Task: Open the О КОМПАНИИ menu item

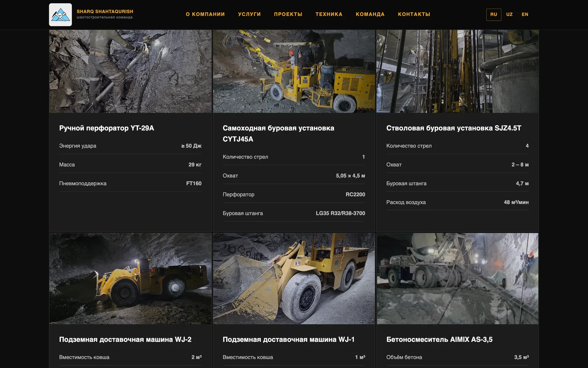Action: coord(205,14)
